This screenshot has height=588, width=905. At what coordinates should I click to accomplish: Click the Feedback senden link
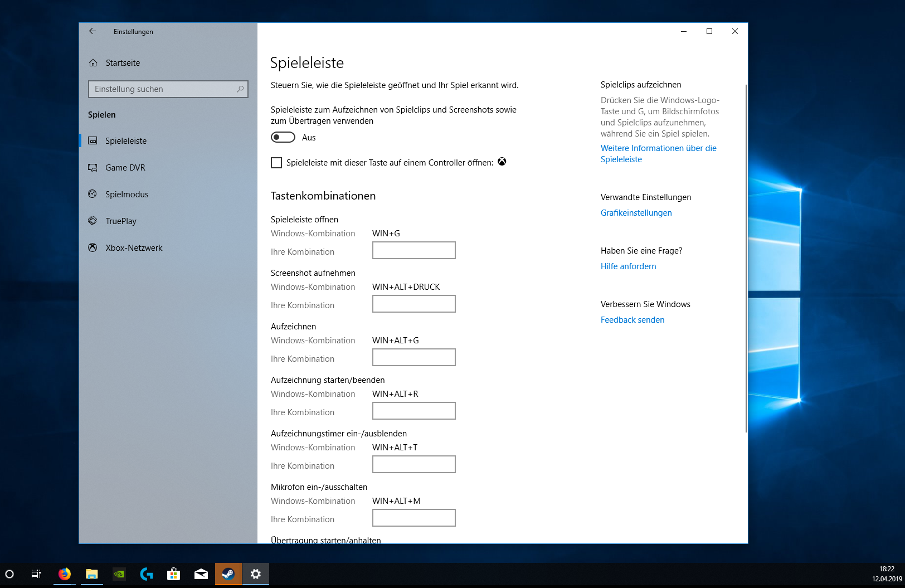point(632,320)
